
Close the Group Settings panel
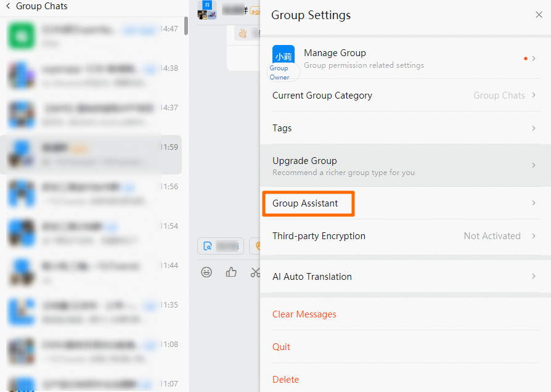pyautogui.click(x=539, y=15)
